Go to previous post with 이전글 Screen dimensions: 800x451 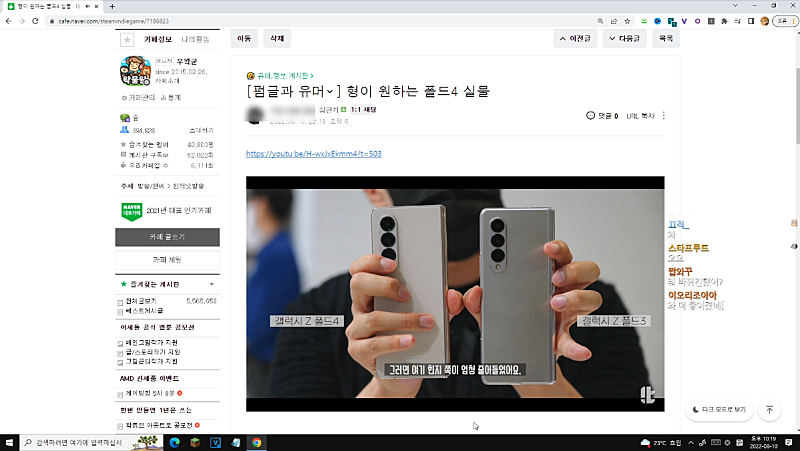(575, 38)
